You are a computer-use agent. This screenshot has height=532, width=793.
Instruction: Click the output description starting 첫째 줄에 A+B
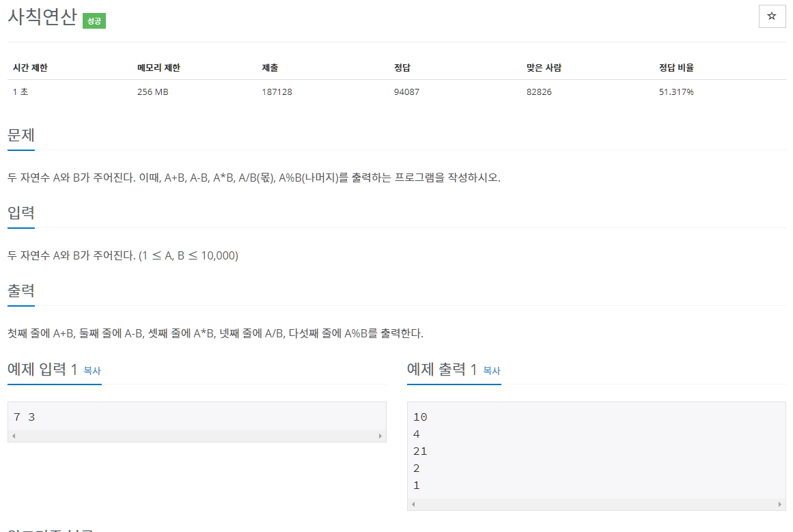click(x=215, y=333)
